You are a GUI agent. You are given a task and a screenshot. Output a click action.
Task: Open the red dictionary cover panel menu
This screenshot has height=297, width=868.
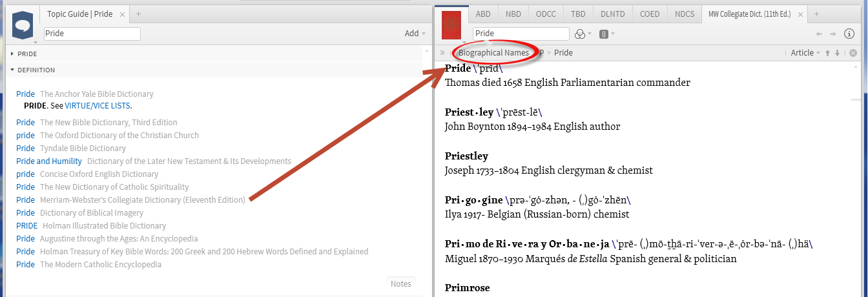pyautogui.click(x=451, y=26)
